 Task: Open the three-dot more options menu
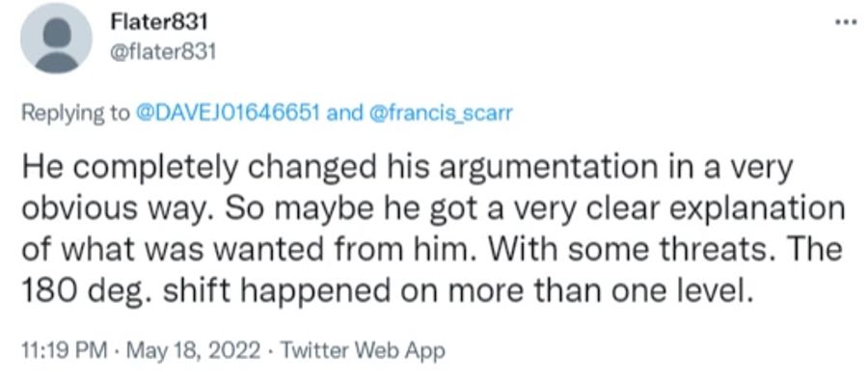point(845,24)
